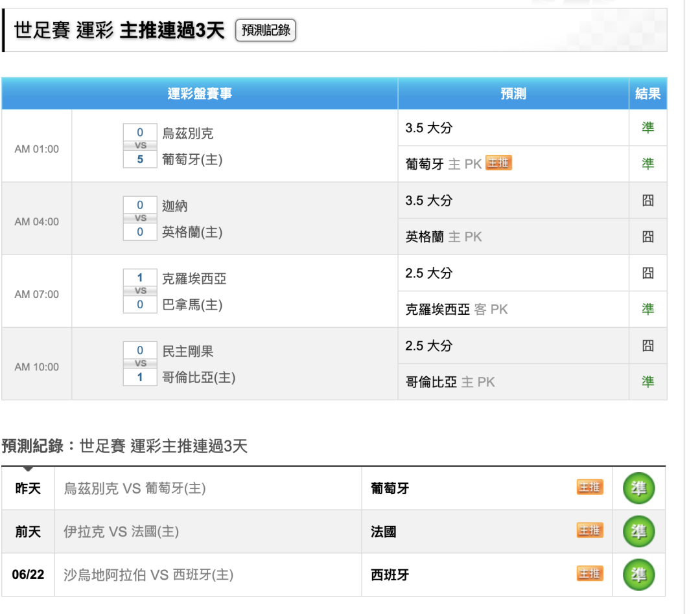The height and width of the screenshot is (614, 700).
Task: Click the VS icon between 烏茲別克 and 葡萄牙
Action: [x=140, y=146]
